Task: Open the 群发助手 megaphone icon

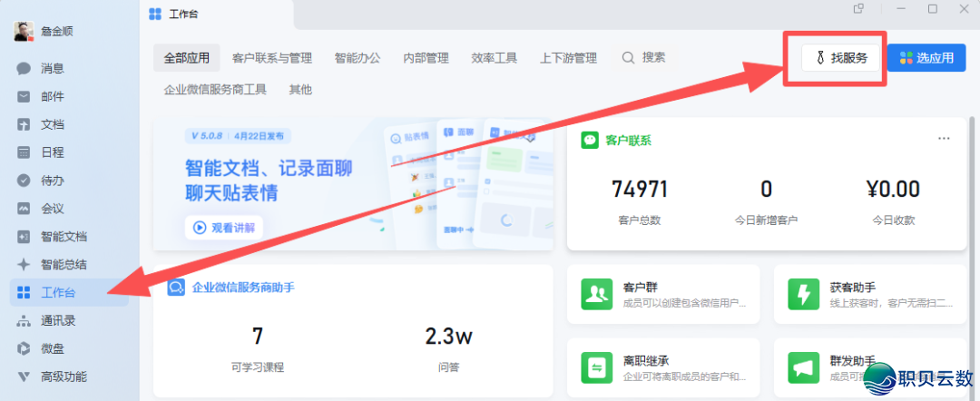Action: pos(803,368)
